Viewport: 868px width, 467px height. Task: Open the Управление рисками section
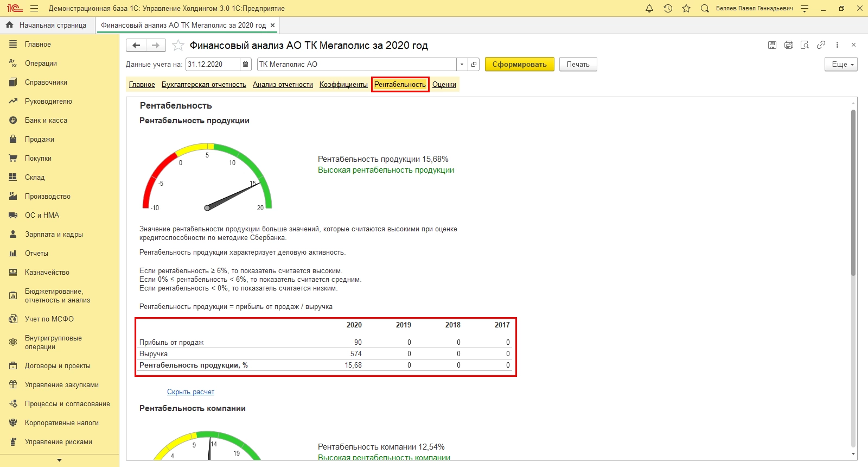pos(60,442)
